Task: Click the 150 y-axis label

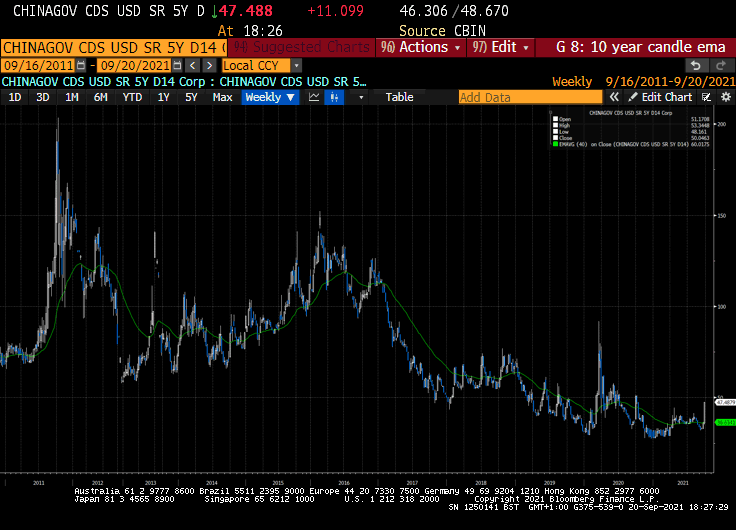Action: point(721,216)
